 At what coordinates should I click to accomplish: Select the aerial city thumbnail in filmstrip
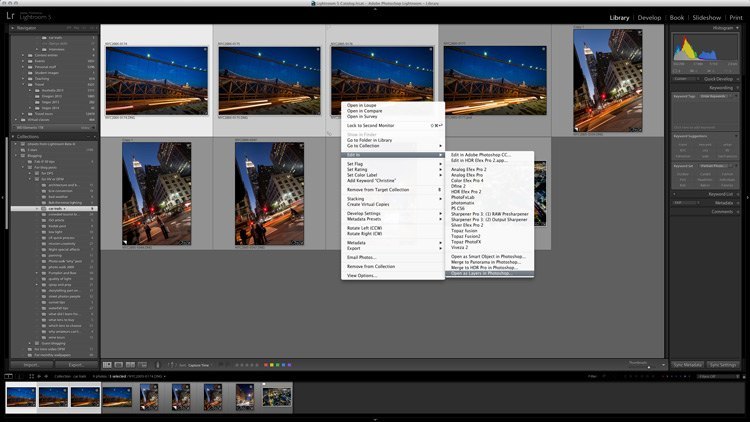pos(277,397)
